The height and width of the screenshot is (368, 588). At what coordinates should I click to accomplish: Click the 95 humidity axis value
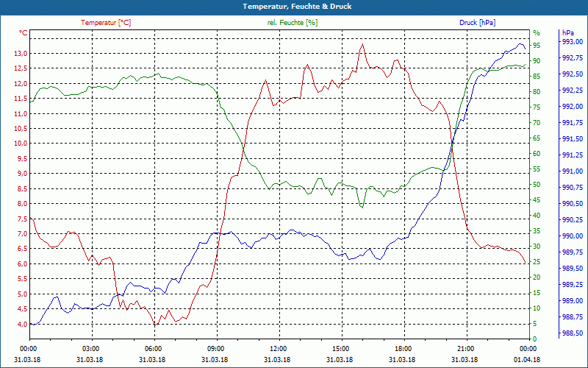[x=537, y=46]
